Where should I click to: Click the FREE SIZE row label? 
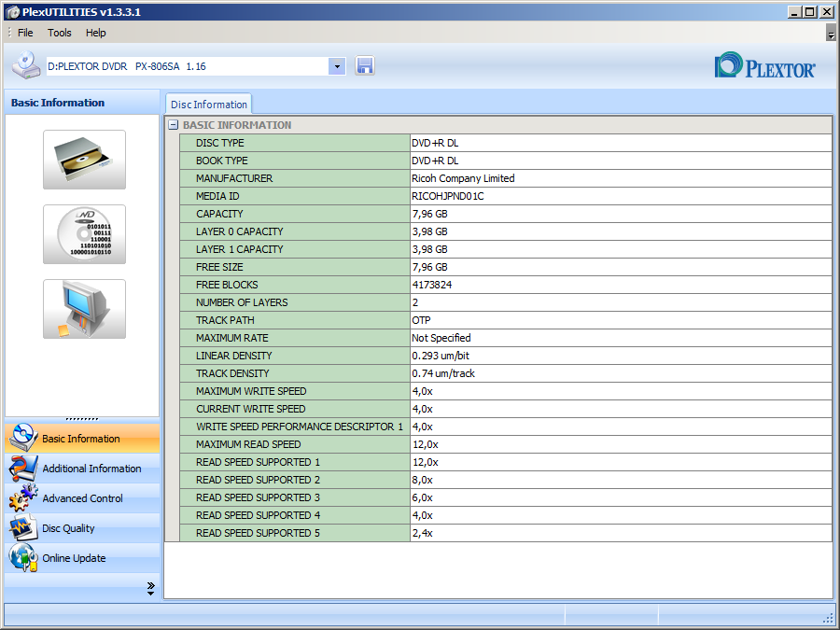(x=219, y=267)
